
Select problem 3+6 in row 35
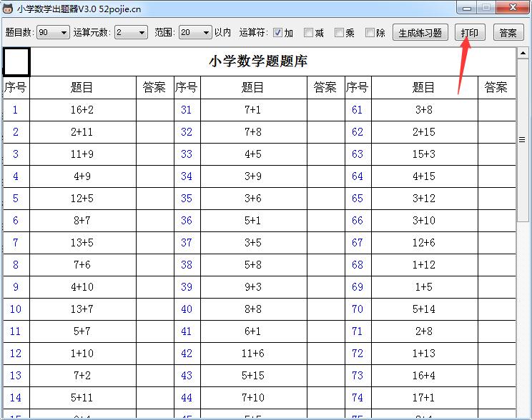click(253, 199)
